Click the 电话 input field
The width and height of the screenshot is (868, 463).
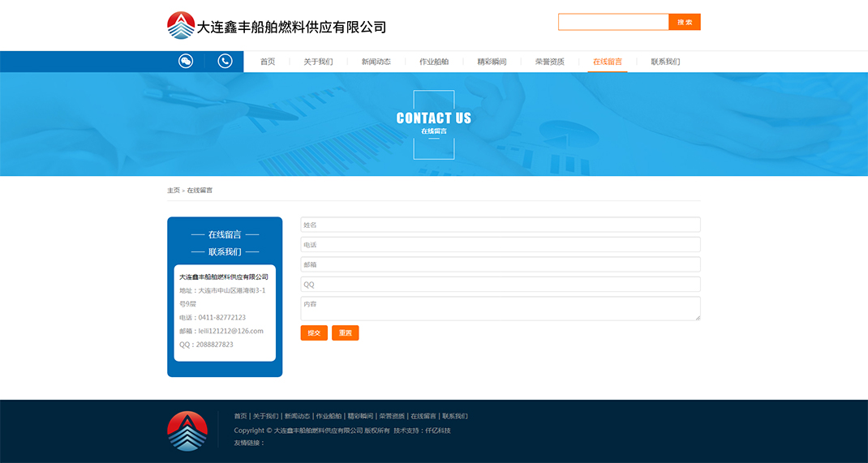click(x=500, y=244)
